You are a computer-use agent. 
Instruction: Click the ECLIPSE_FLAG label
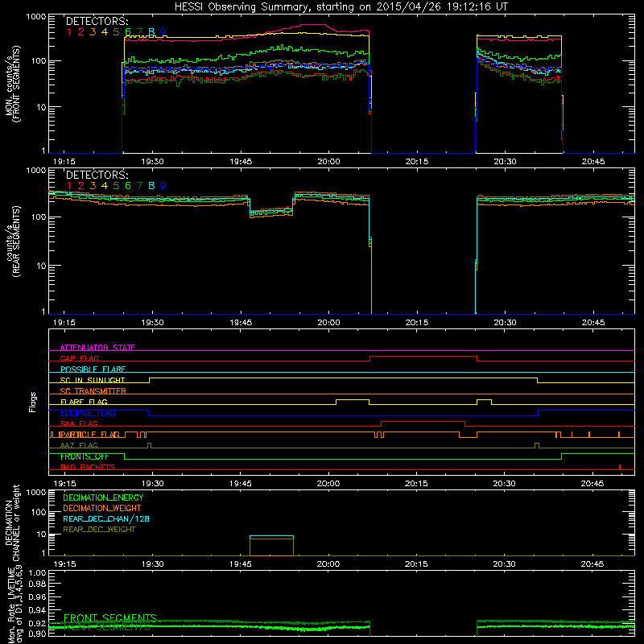click(x=88, y=413)
